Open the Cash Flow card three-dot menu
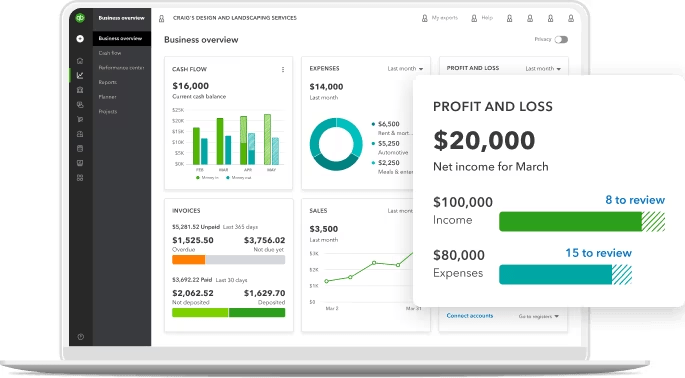The height and width of the screenshot is (378, 685). pyautogui.click(x=283, y=69)
